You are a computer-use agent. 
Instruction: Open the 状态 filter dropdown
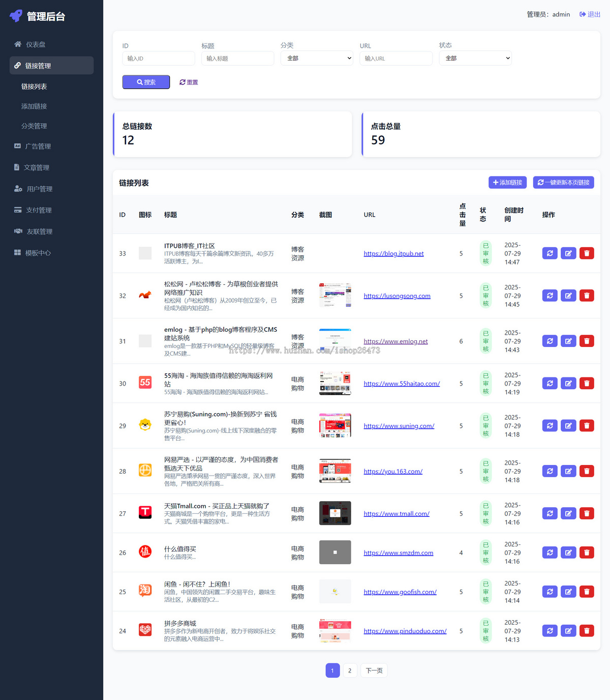click(x=475, y=58)
